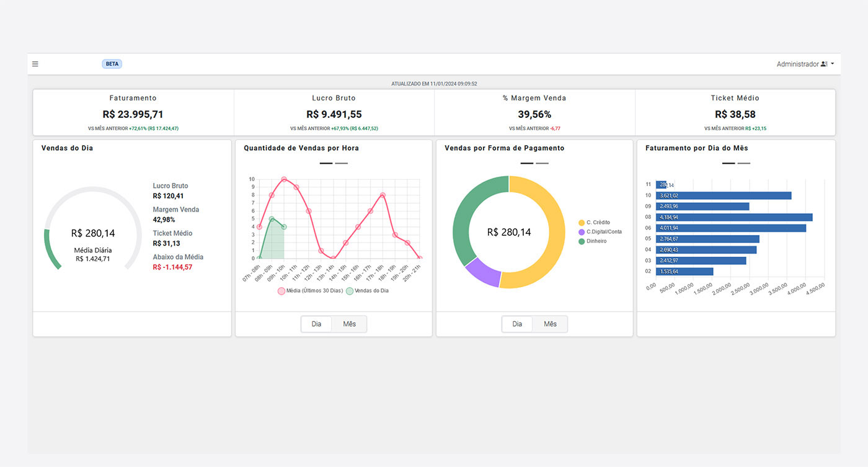The height and width of the screenshot is (467, 868).
Task: Switch Vendas por Hora chart to Mês
Action: click(x=350, y=324)
